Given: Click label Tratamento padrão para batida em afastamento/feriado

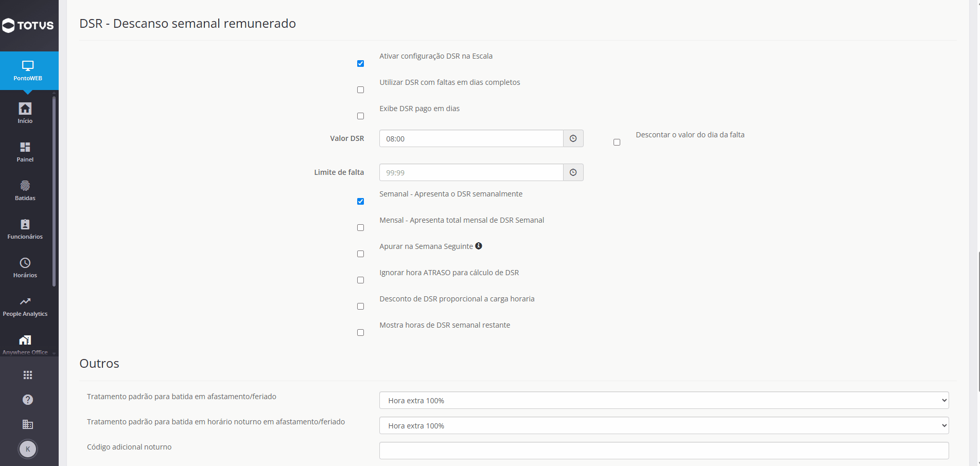Looking at the screenshot, I should (182, 397).
